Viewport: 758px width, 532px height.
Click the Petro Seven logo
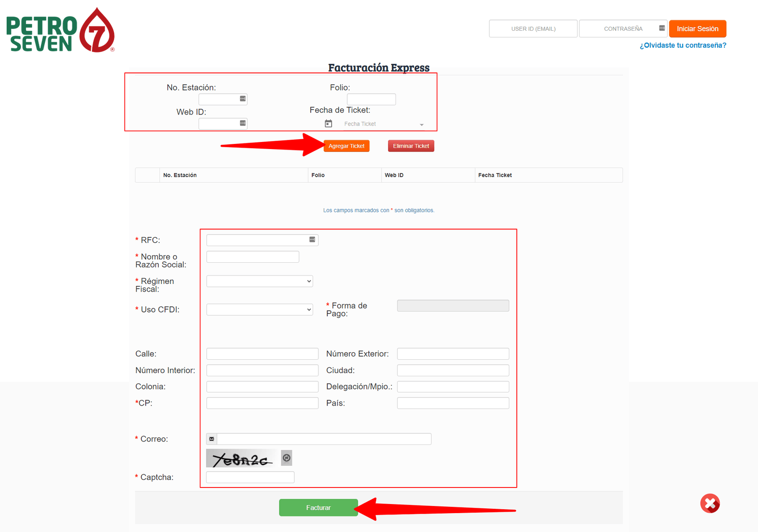pos(60,30)
